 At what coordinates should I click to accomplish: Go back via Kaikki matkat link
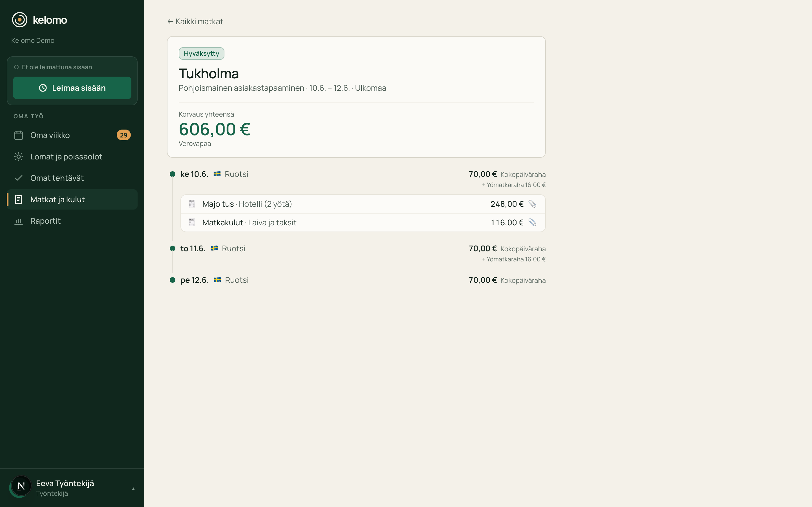195,21
